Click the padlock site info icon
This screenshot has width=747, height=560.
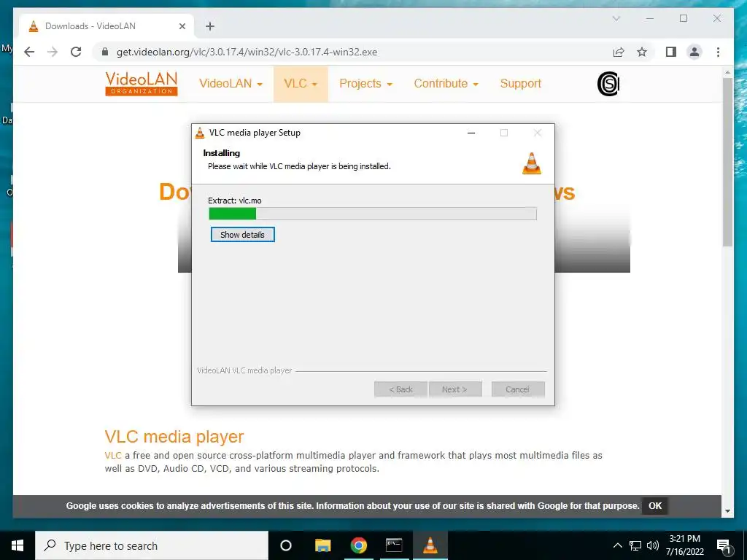105,52
